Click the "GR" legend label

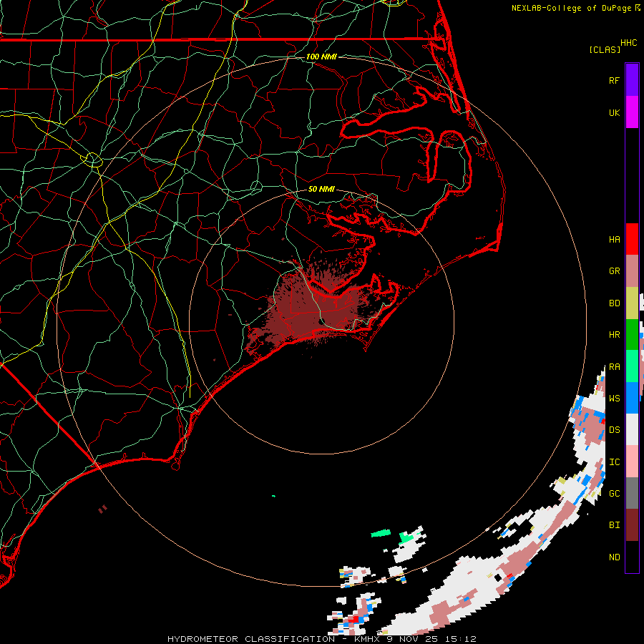click(614, 271)
